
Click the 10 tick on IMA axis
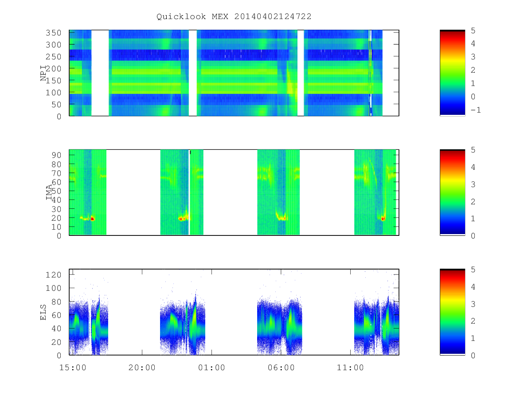pos(57,227)
